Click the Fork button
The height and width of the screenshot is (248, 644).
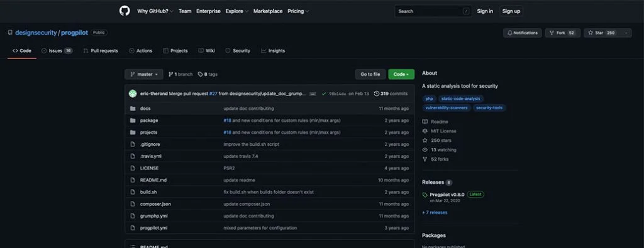[563, 33]
